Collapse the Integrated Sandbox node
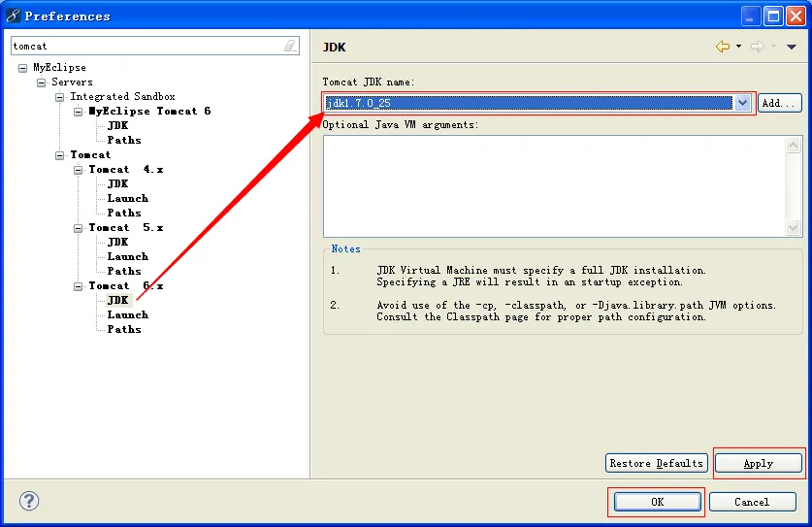This screenshot has height=527, width=812. [60, 97]
